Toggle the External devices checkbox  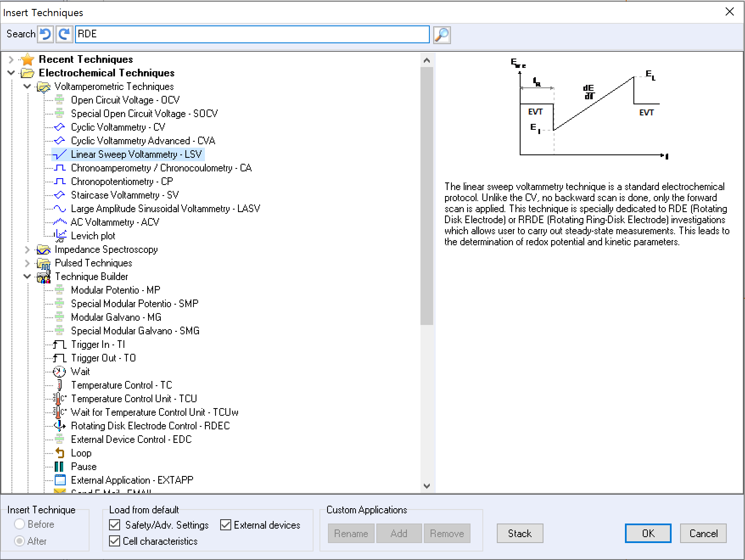[226, 525]
